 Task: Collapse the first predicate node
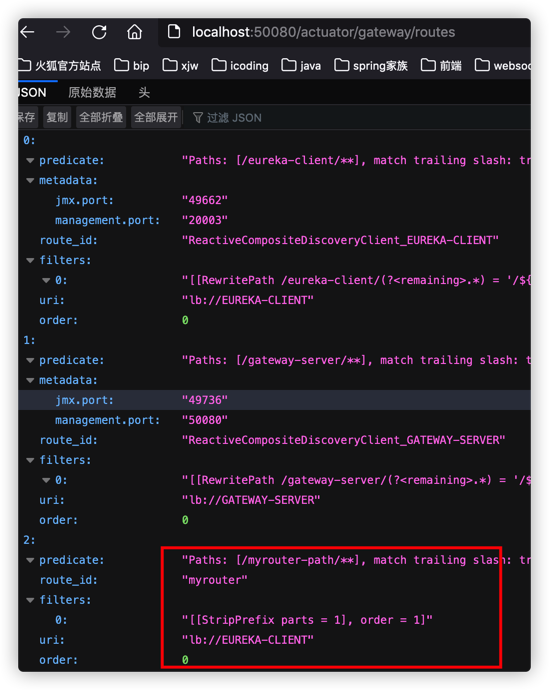click(30, 161)
